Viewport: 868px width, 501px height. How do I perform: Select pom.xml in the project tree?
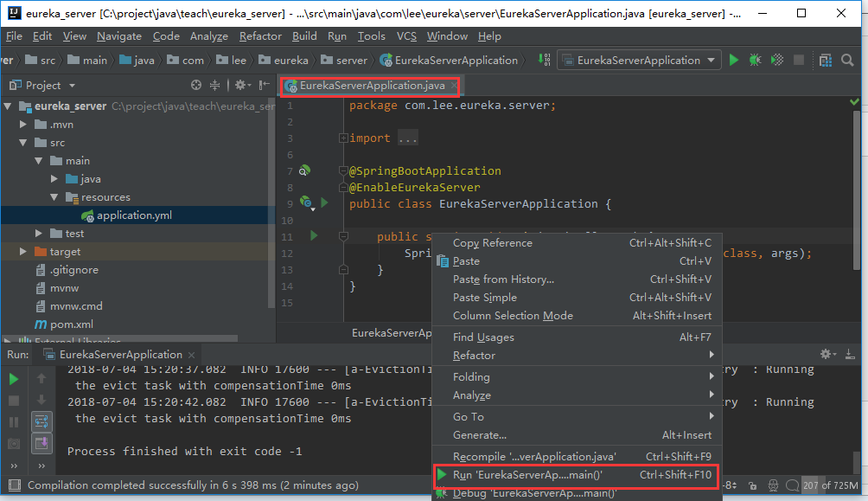click(72, 324)
